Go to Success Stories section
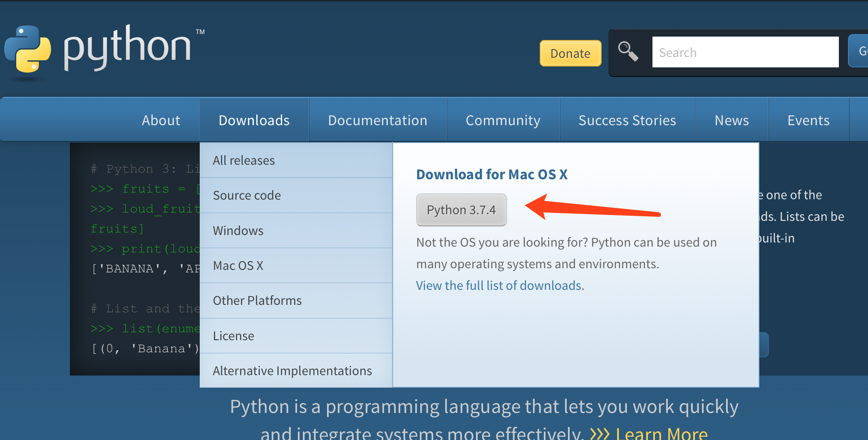Viewport: 868px width, 440px height. [627, 120]
